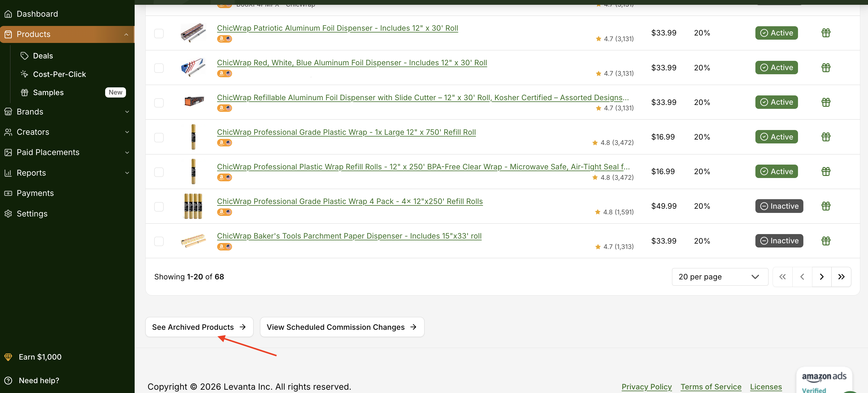The image size is (868, 393).
Task: Click the Cost-Per-Click cursor icon
Action: 24,74
